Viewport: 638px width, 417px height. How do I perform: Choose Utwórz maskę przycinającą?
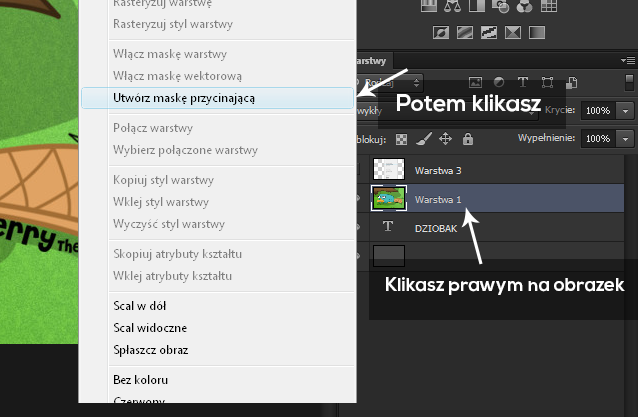(x=218, y=98)
